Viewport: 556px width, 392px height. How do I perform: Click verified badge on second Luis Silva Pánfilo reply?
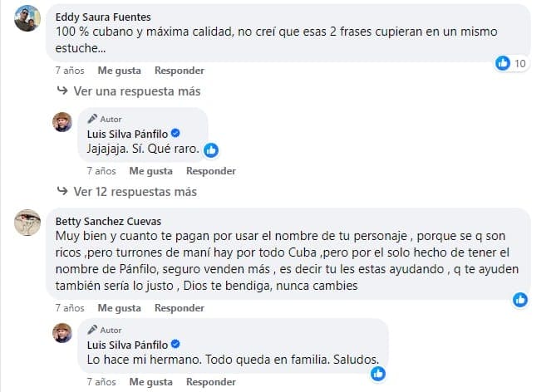pos(176,344)
